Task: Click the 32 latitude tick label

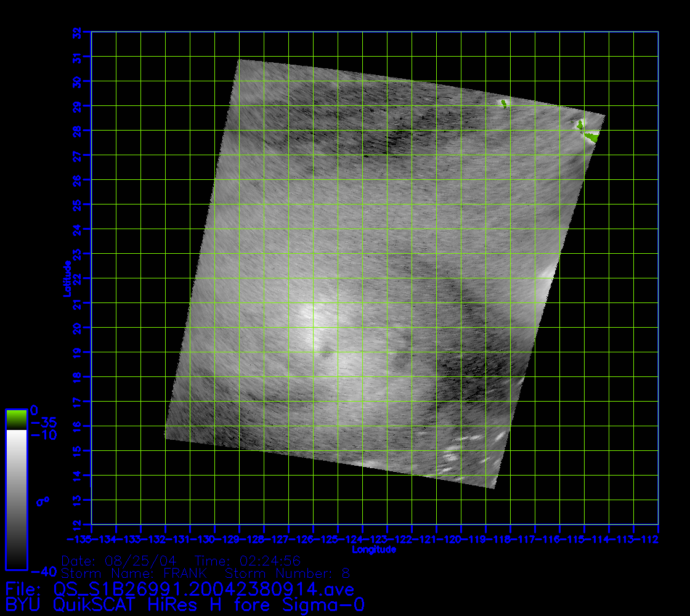Action: point(76,32)
